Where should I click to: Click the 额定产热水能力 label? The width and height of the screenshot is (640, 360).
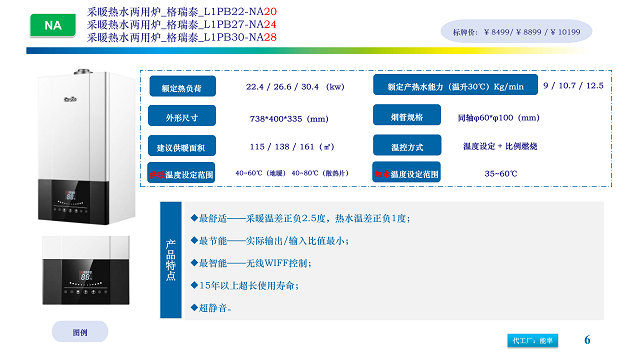point(455,85)
